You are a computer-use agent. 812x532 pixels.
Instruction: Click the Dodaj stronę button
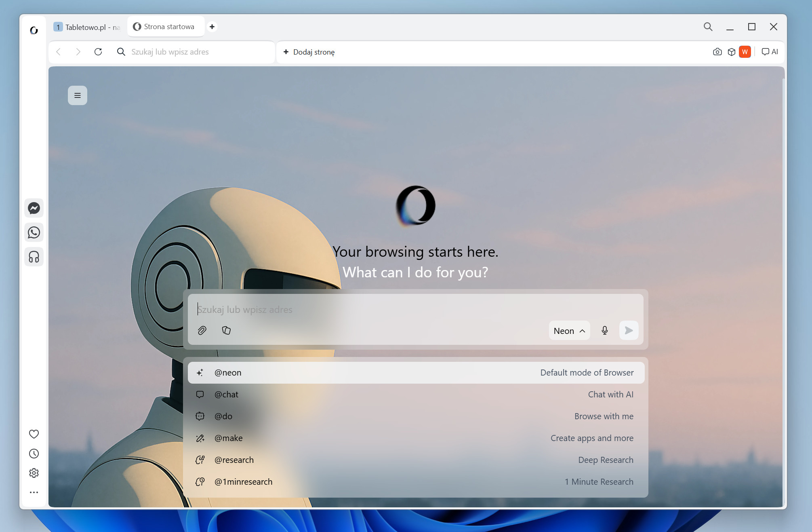pos(309,52)
